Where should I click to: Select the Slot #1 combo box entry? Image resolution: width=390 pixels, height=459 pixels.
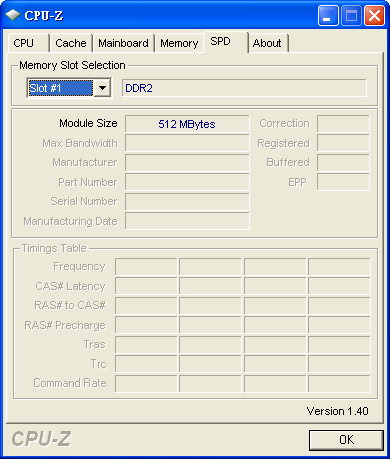(60, 88)
